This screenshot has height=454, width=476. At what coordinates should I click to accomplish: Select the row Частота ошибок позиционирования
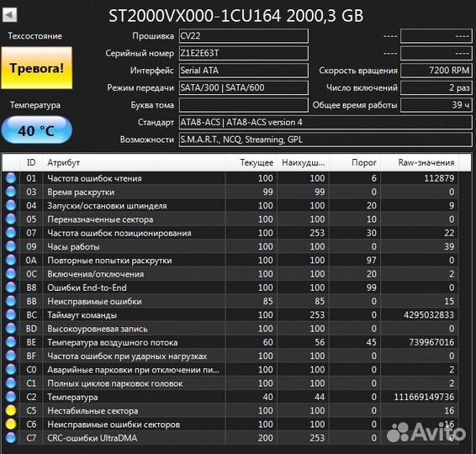230,233
